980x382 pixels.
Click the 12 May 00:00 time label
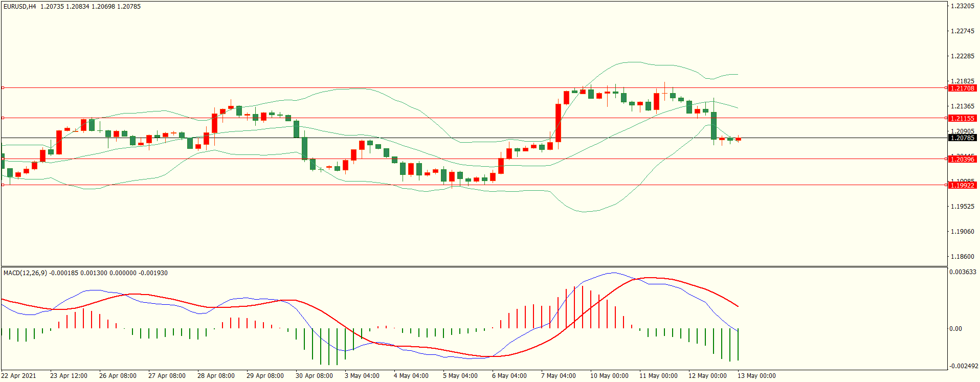[707, 376]
